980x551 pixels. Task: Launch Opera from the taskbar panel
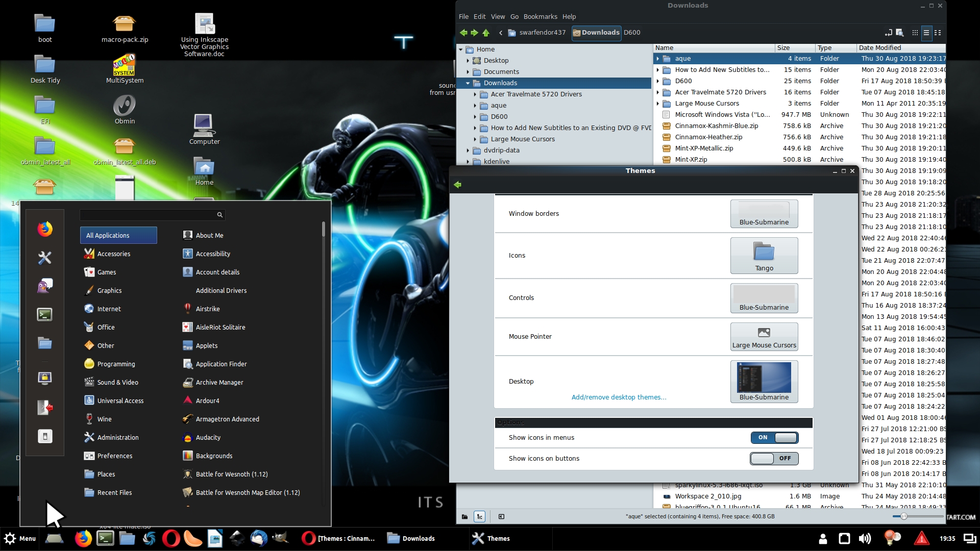click(x=171, y=539)
